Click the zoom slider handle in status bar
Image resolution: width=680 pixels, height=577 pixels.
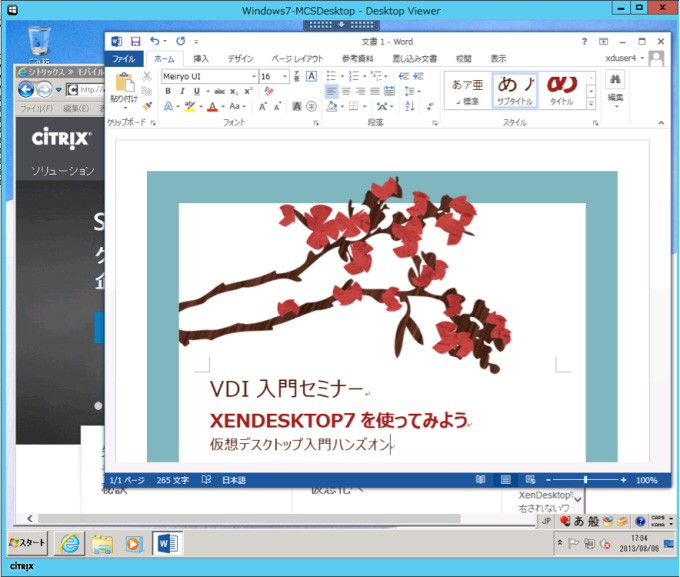click(585, 480)
